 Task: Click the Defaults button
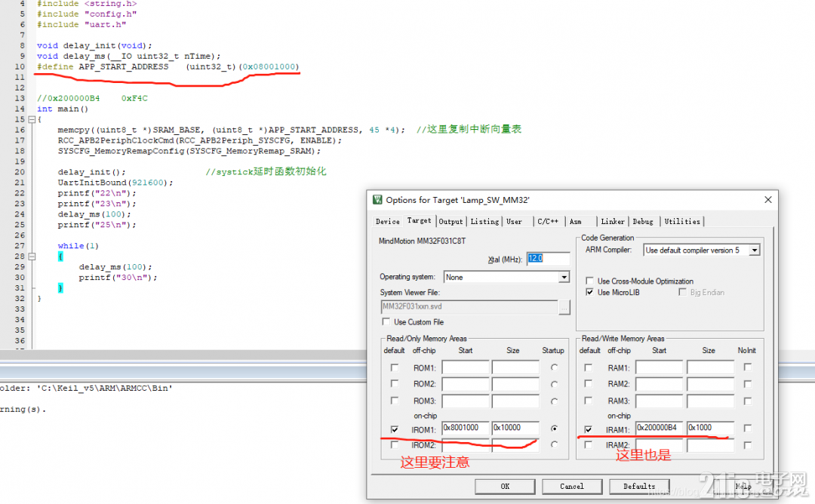[639, 487]
